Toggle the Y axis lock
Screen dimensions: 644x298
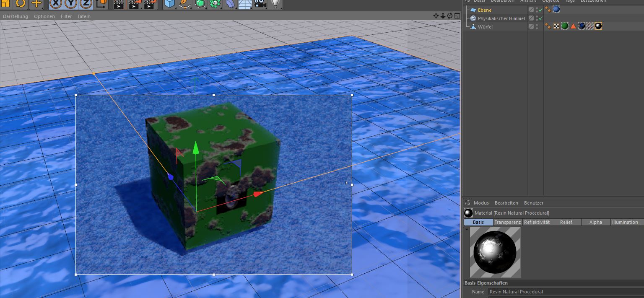tap(71, 4)
